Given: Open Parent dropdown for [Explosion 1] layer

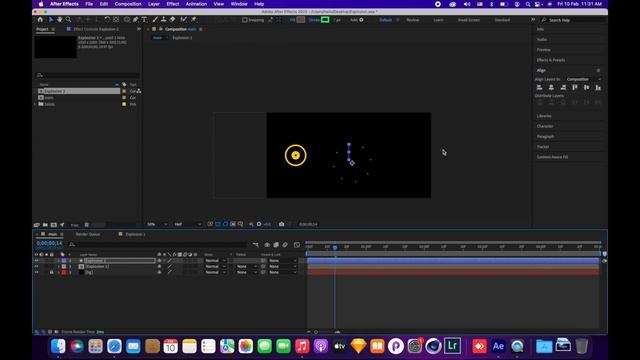Looking at the screenshot, I should click(282, 266).
